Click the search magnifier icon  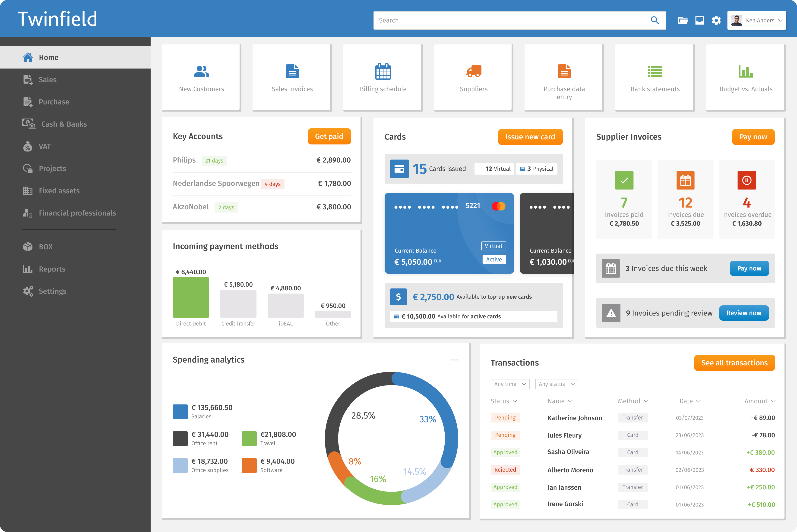point(655,20)
